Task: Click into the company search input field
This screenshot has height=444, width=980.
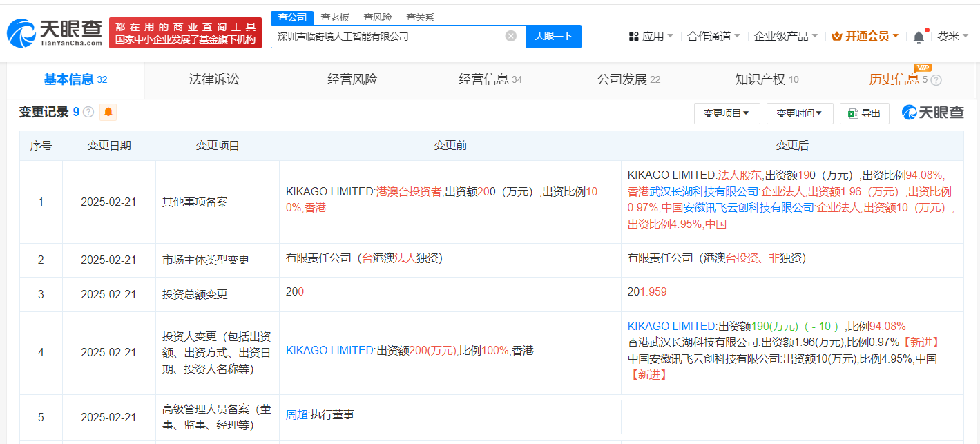Action: 387,36
